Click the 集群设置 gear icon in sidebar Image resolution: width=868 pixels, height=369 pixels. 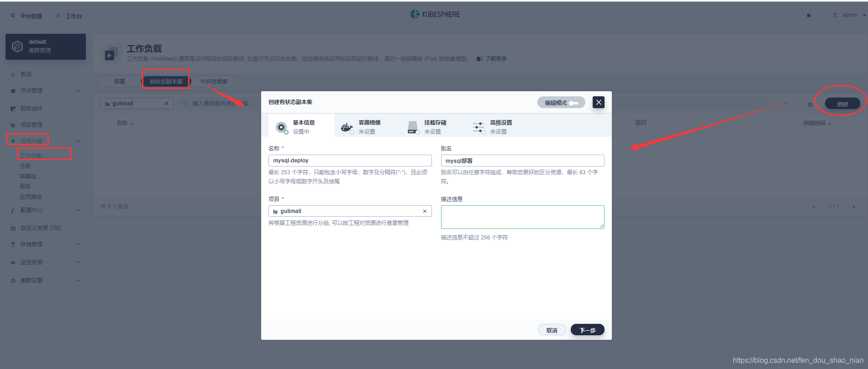click(x=13, y=281)
